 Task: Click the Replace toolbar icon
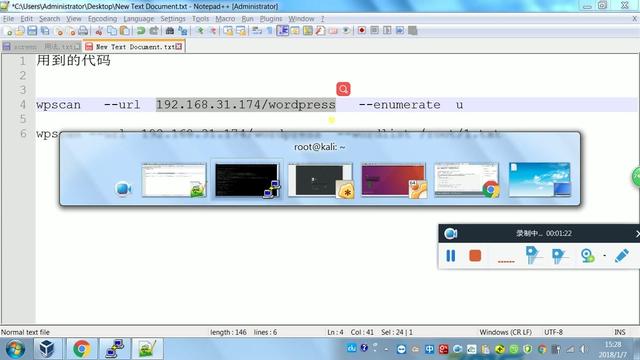[x=183, y=31]
